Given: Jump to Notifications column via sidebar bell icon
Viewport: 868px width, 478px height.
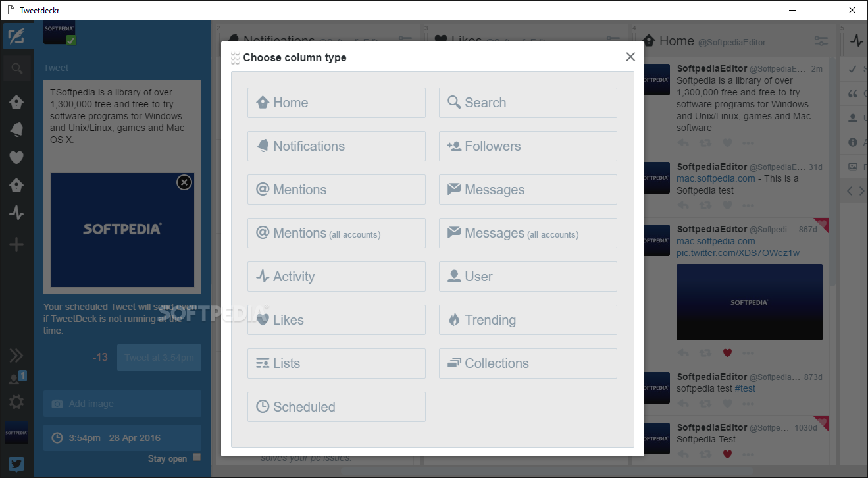Looking at the screenshot, I should point(16,130).
